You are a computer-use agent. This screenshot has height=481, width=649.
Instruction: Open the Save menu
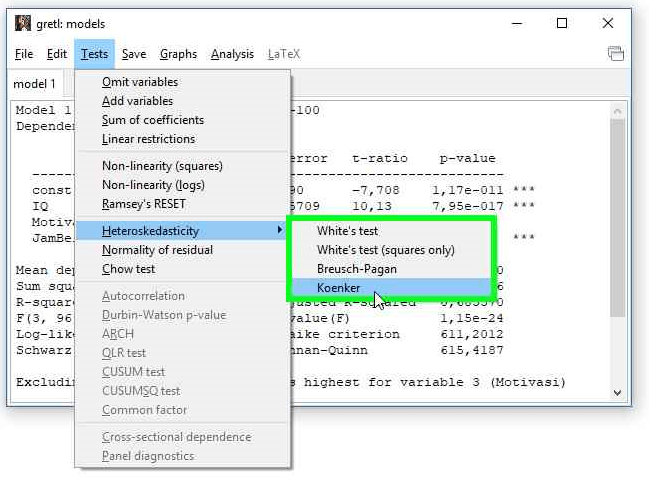[133, 54]
